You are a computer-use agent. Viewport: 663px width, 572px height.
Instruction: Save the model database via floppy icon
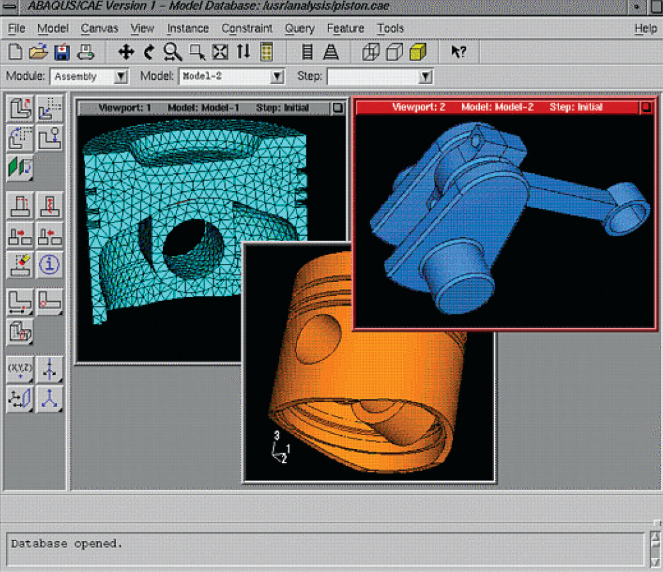61,52
